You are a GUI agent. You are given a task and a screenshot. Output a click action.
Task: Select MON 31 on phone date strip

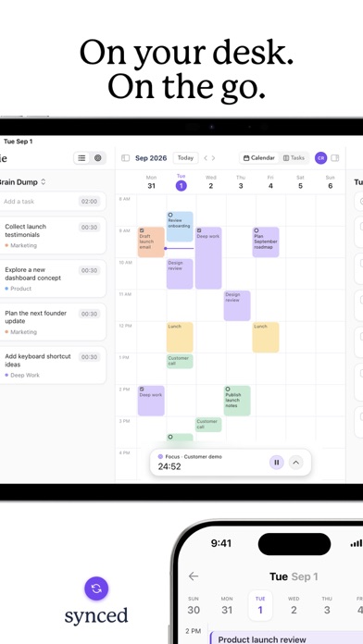227,606
